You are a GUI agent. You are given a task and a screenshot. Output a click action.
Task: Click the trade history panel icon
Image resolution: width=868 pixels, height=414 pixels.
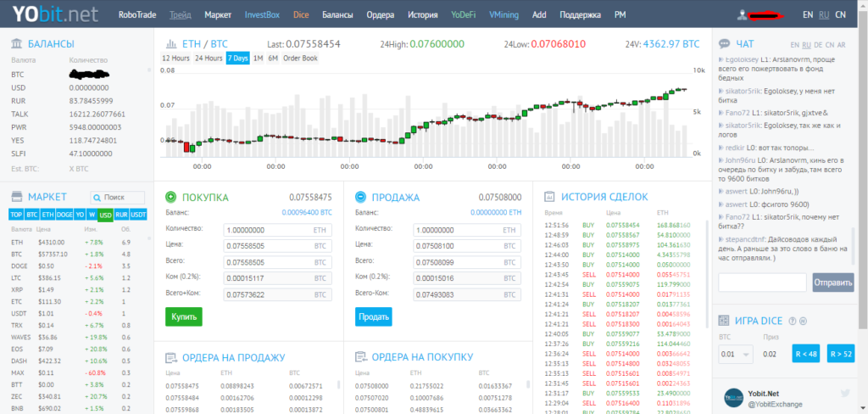[x=549, y=196]
